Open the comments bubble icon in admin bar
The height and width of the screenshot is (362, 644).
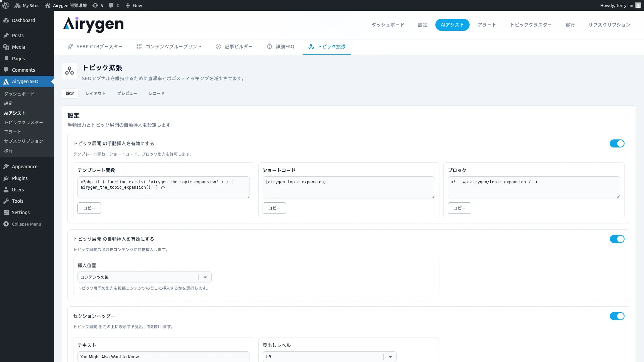[x=111, y=5]
